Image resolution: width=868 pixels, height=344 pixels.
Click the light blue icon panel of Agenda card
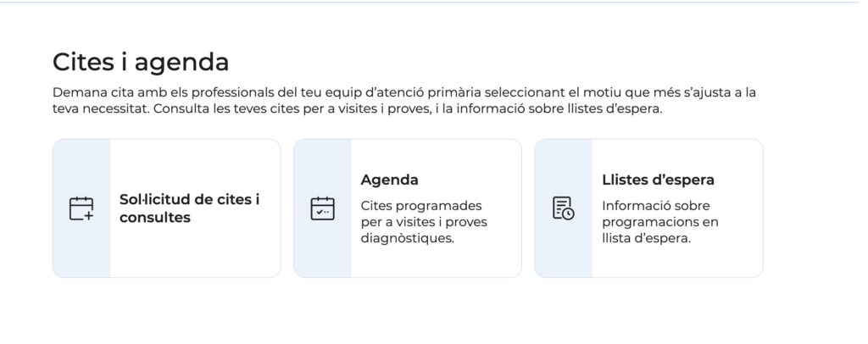323,208
